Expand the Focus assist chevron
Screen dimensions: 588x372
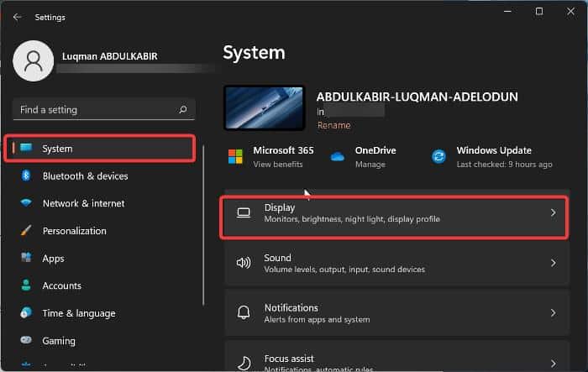pyautogui.click(x=553, y=363)
